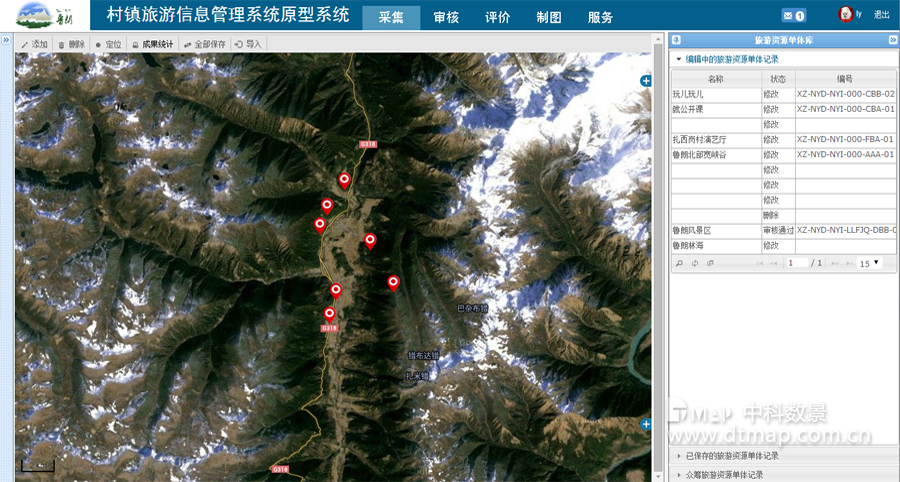Open the rows-per-page dropdown showing 15
Image resolution: width=900 pixels, height=482 pixels.
[x=870, y=263]
